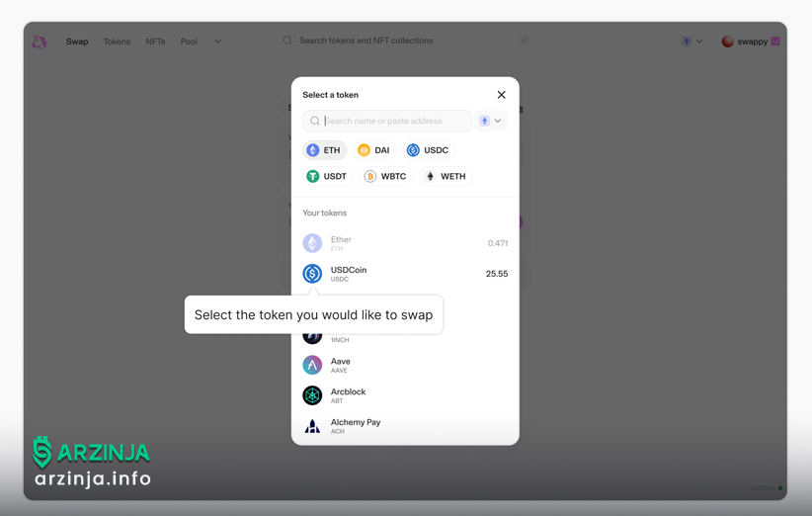Open the network selector in the header
The image size is (812, 516).
click(692, 42)
